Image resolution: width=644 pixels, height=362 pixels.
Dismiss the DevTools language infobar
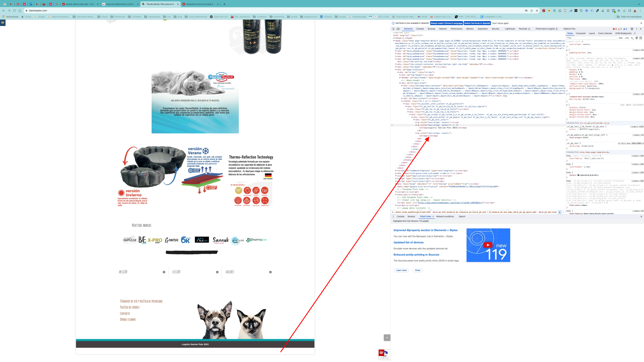(641, 23)
